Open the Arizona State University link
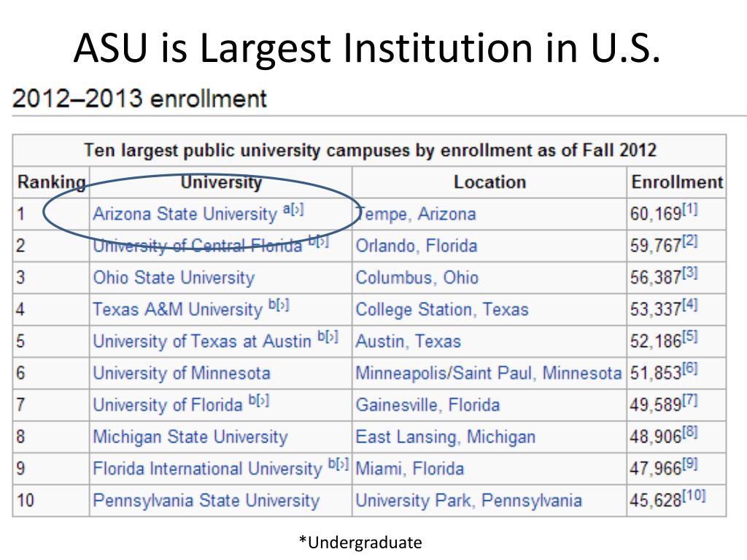The image size is (747, 560). point(185,214)
